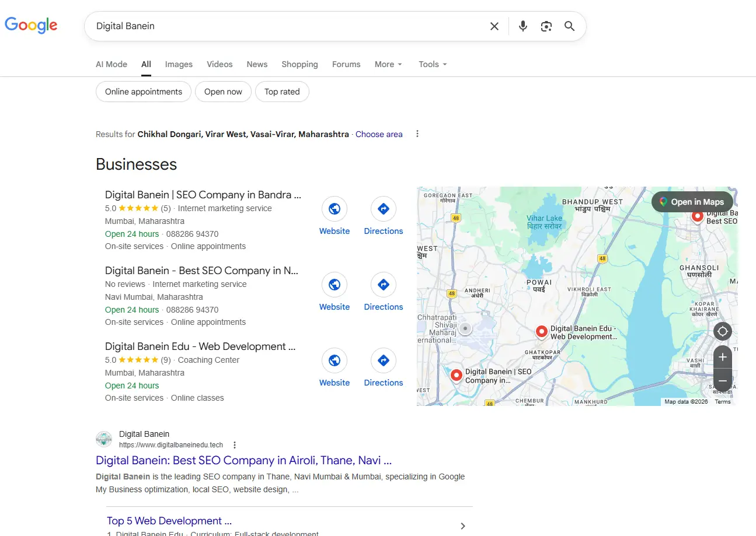Click the Choose area link
756x536 pixels.
[x=379, y=134]
